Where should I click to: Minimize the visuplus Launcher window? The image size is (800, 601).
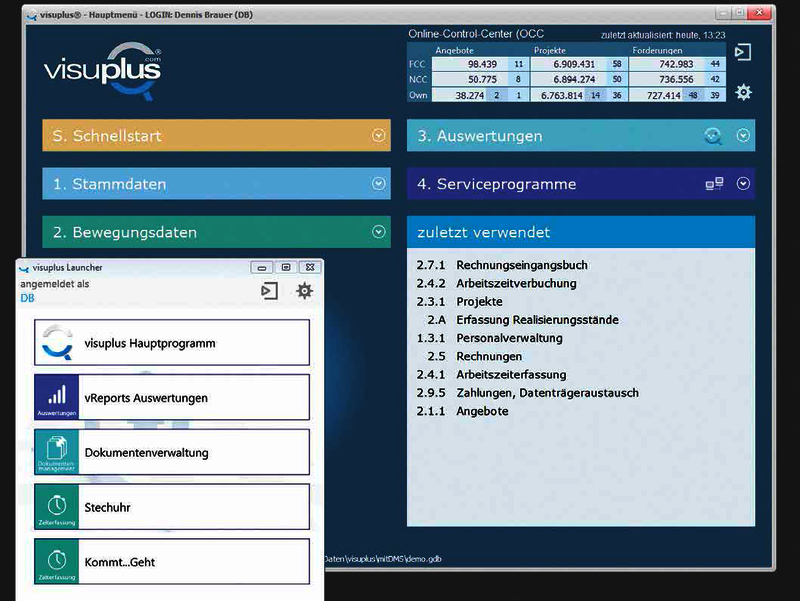[262, 267]
